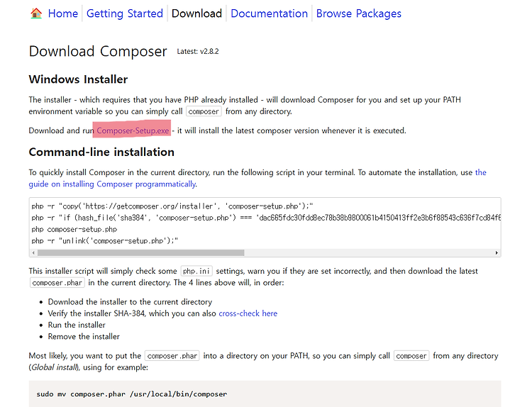The width and height of the screenshot is (532, 407).
Task: Select the Download navigation item
Action: [x=196, y=13]
